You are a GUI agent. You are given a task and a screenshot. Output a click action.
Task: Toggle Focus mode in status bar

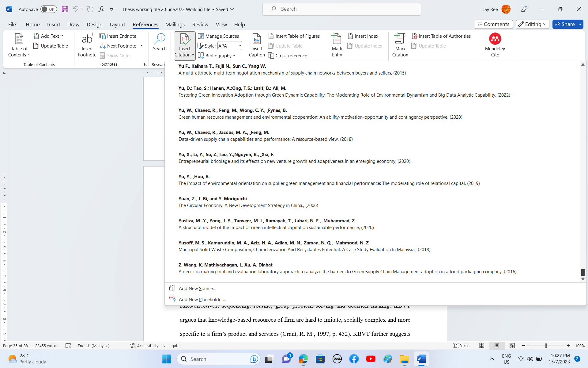461,346
